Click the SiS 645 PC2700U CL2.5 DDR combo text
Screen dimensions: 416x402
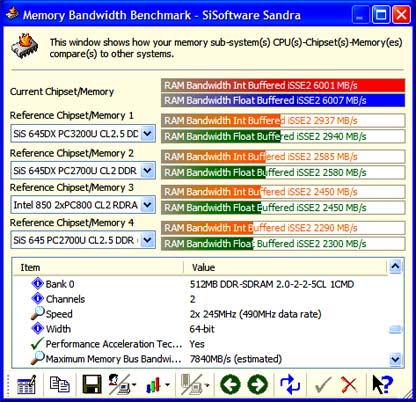click(x=76, y=240)
